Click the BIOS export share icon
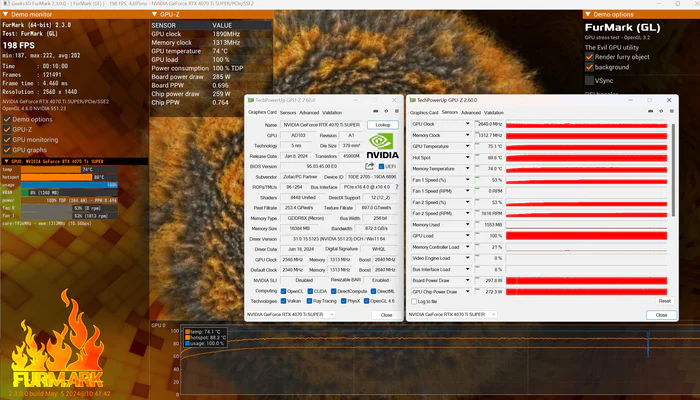The width and height of the screenshot is (700, 400). tap(369, 166)
